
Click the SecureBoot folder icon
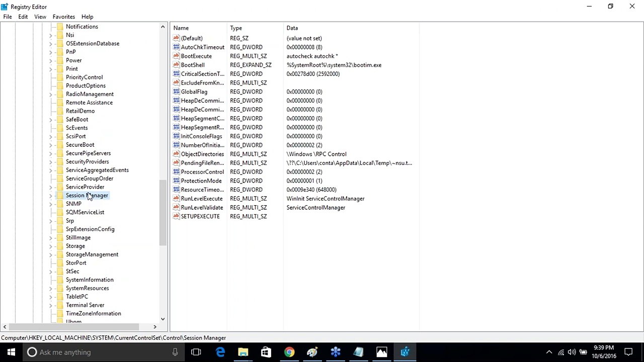tap(60, 145)
